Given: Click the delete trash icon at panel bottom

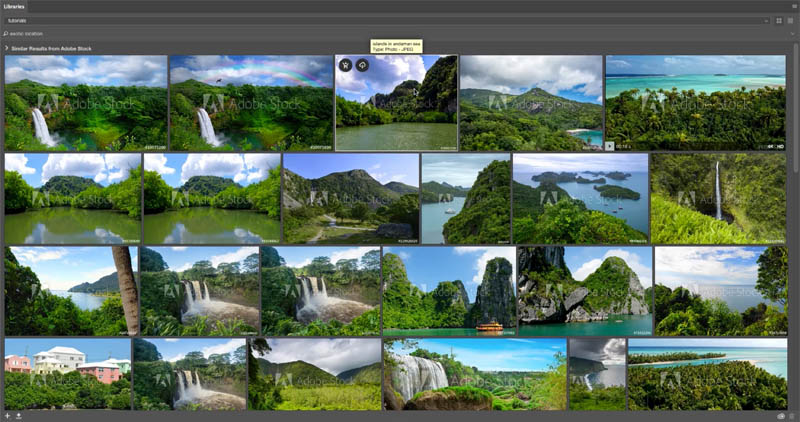Looking at the screenshot, I should [x=792, y=416].
